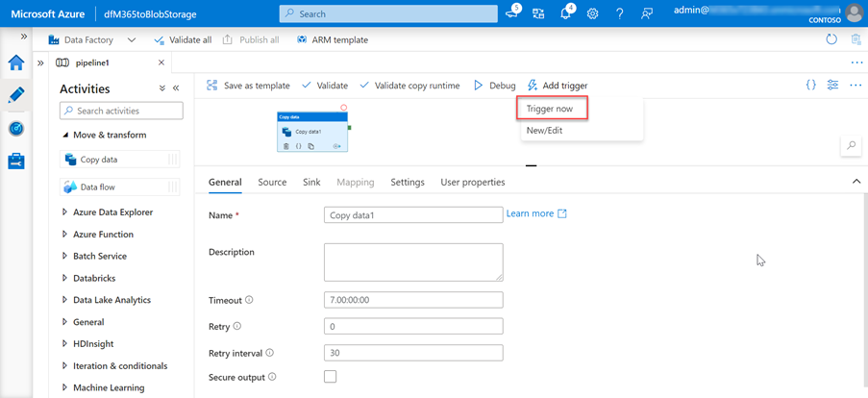The image size is (868, 398).
Task: Delete Copy data1 activity via trash icon
Action: pyautogui.click(x=286, y=147)
